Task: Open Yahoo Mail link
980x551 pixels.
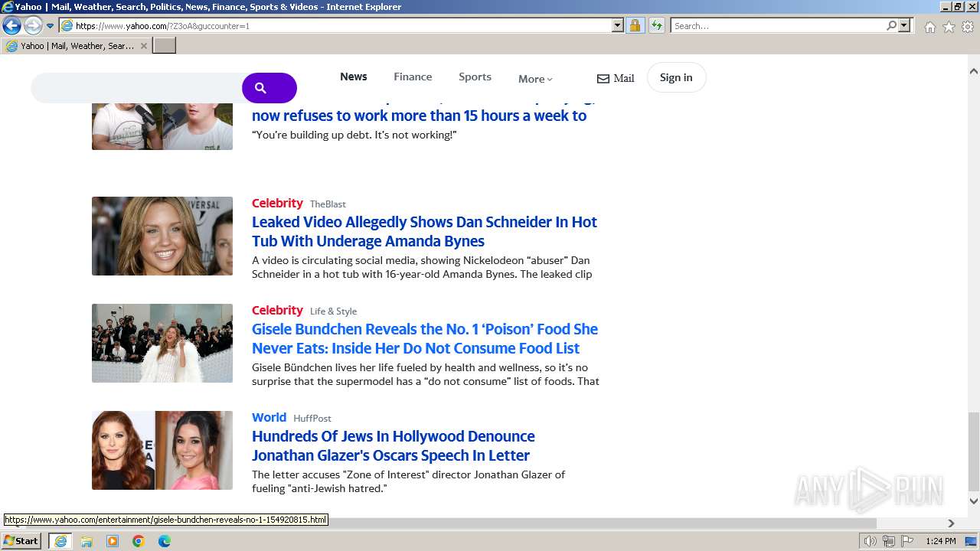Action: (616, 78)
